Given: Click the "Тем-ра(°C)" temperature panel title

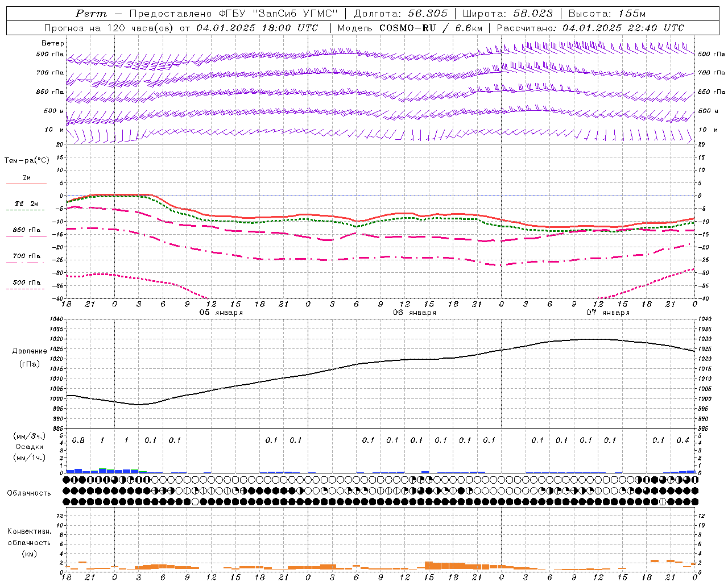Looking at the screenshot, I should (x=27, y=161).
